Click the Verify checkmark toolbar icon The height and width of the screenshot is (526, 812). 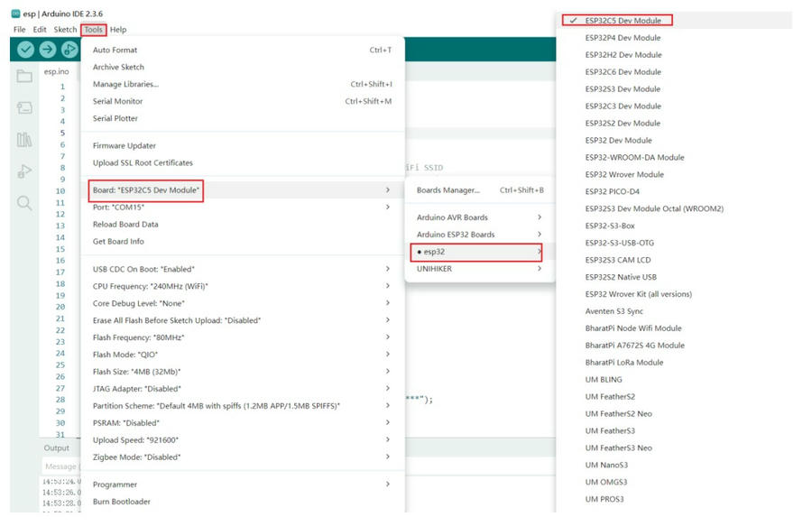pyautogui.click(x=25, y=50)
